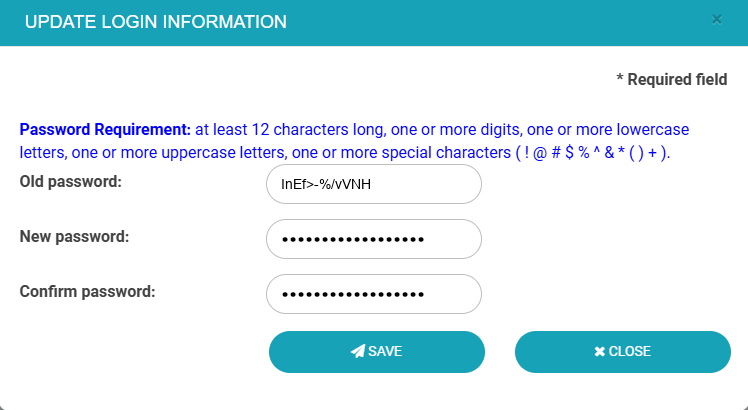The image size is (748, 410).
Task: Focus the New password input field
Action: pyautogui.click(x=374, y=239)
